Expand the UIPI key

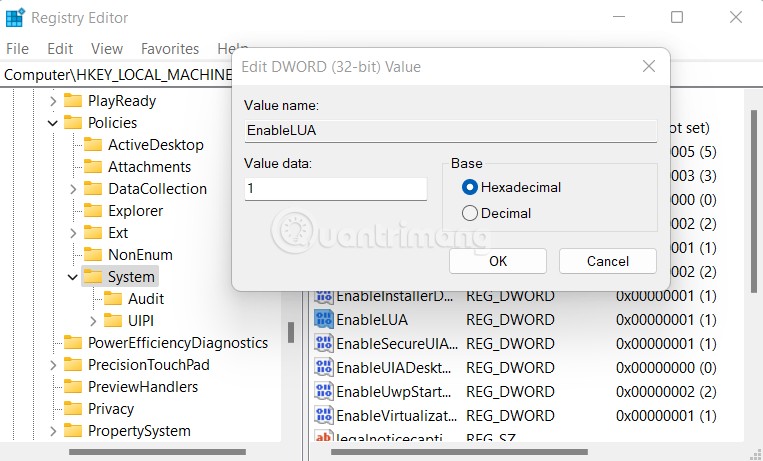(x=93, y=321)
